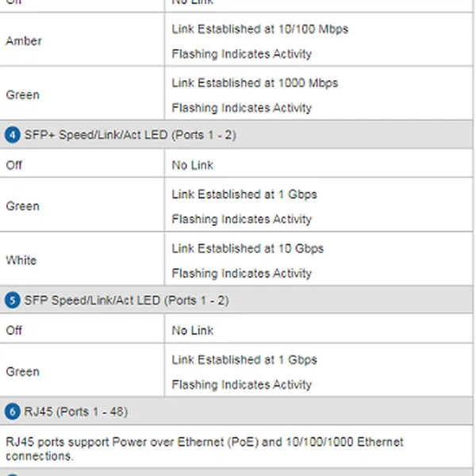
Task: Click the RJ45 ports Power over Ethernet paragraph
Action: coord(204,449)
